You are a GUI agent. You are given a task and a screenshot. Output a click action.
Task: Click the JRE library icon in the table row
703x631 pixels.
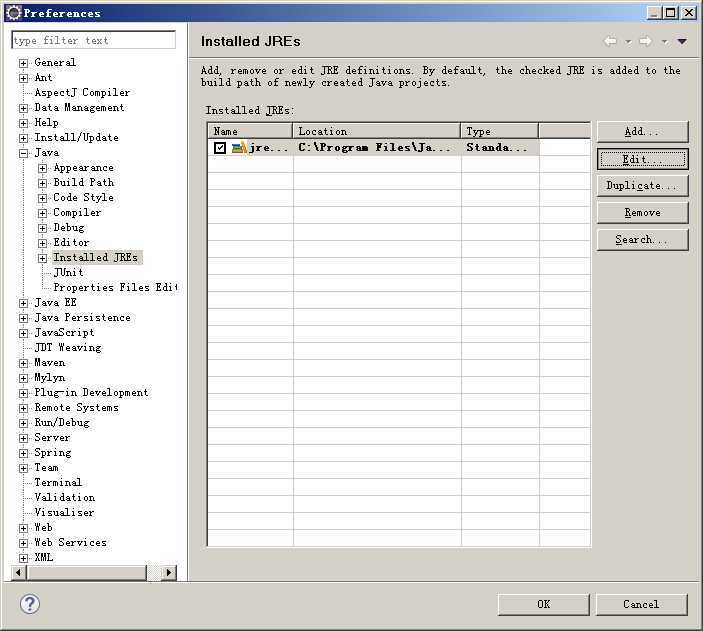tap(239, 147)
